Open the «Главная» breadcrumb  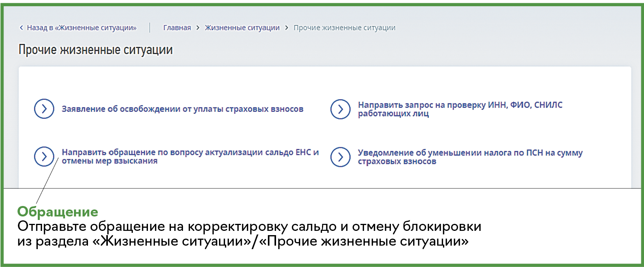pos(177,28)
